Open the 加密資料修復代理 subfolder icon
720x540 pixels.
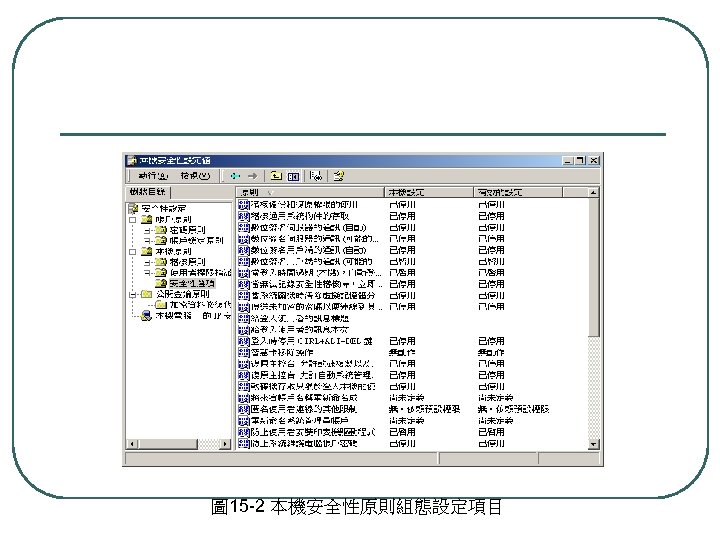click(160, 305)
